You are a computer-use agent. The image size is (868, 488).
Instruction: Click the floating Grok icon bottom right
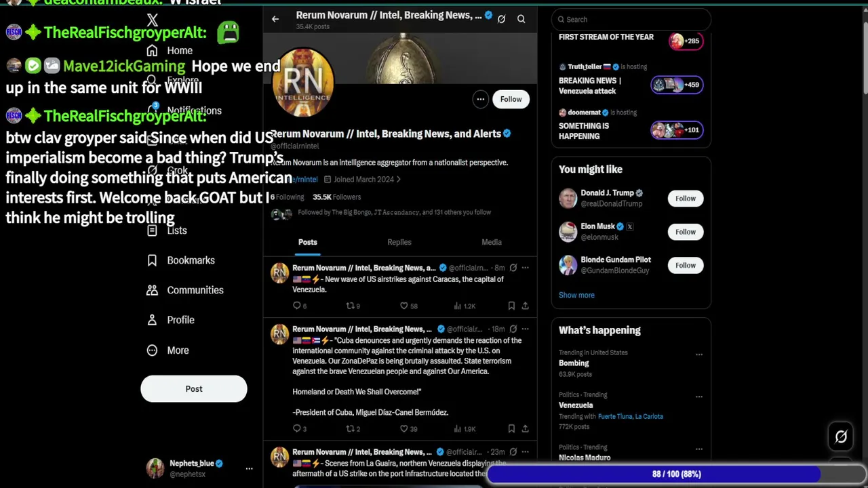point(841,437)
